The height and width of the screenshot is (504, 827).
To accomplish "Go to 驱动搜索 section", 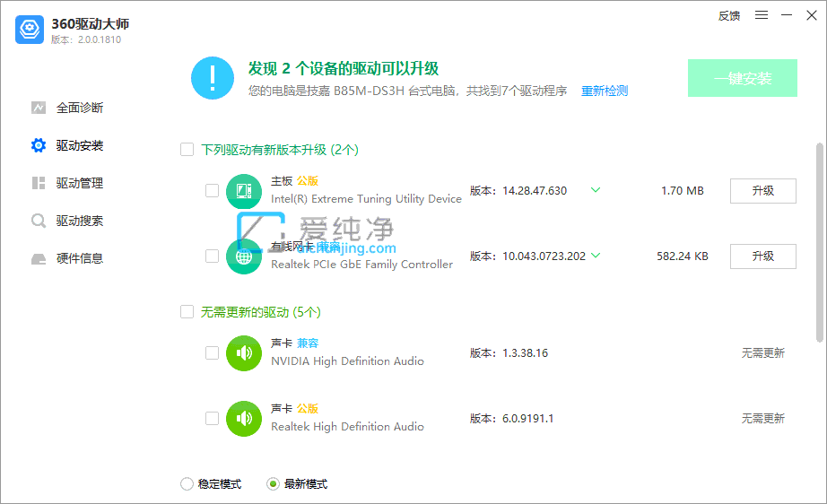I will pyautogui.click(x=80, y=221).
